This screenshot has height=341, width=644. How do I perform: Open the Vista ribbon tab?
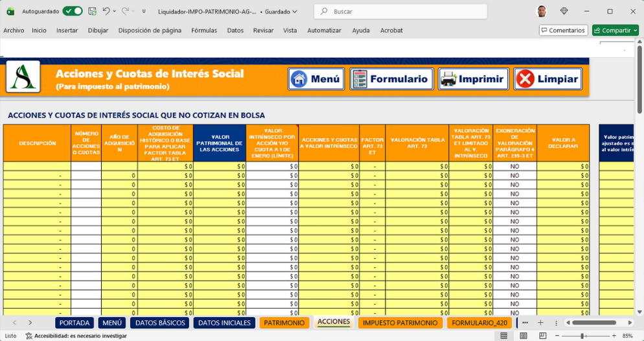click(290, 30)
